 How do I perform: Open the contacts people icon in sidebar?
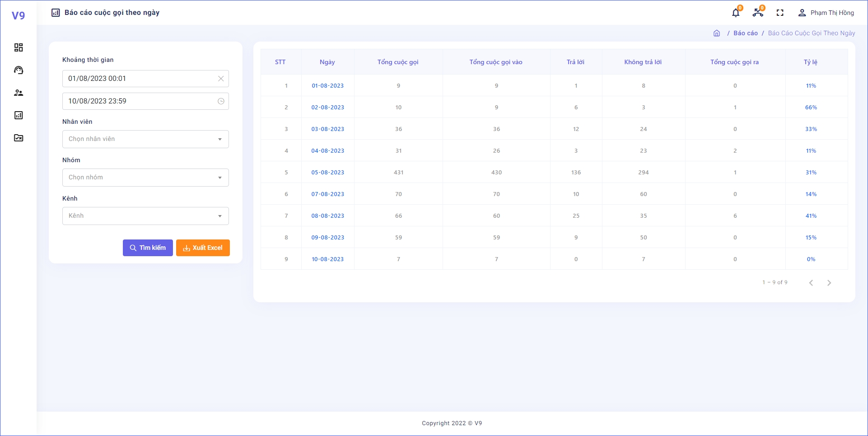coord(19,93)
